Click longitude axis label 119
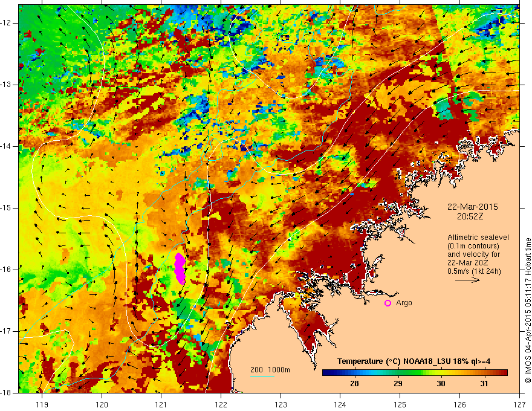Screen dimensions: 532x411 tap(42, 404)
